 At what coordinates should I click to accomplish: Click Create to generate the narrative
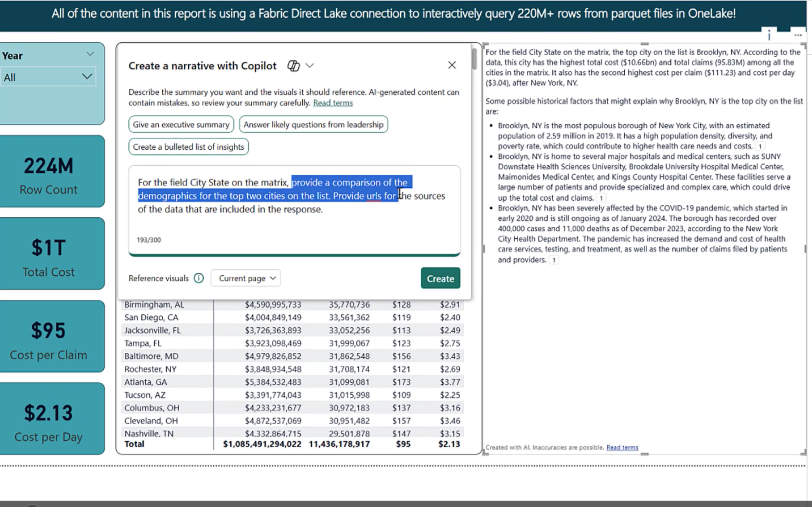[440, 279]
